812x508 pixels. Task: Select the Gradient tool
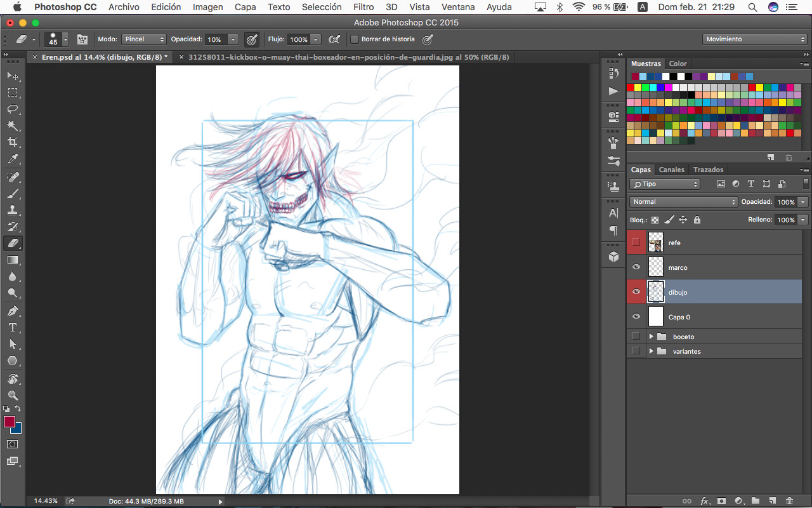click(x=13, y=260)
